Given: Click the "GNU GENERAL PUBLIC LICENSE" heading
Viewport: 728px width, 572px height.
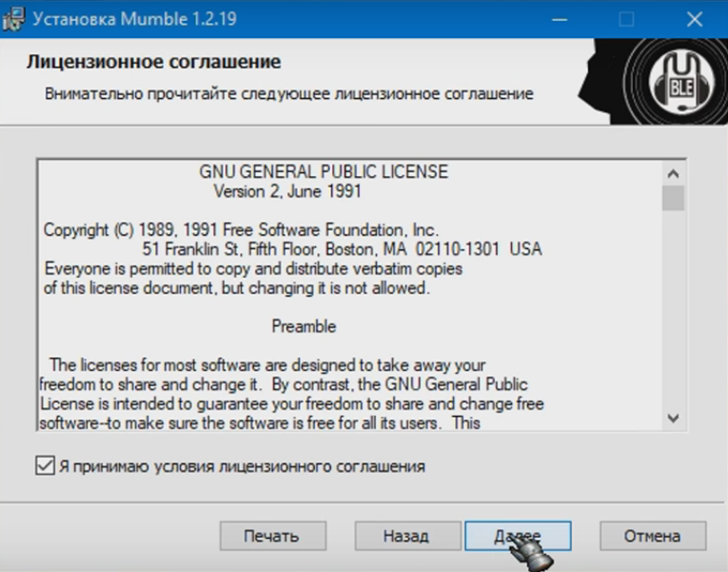Looking at the screenshot, I should pos(324,171).
